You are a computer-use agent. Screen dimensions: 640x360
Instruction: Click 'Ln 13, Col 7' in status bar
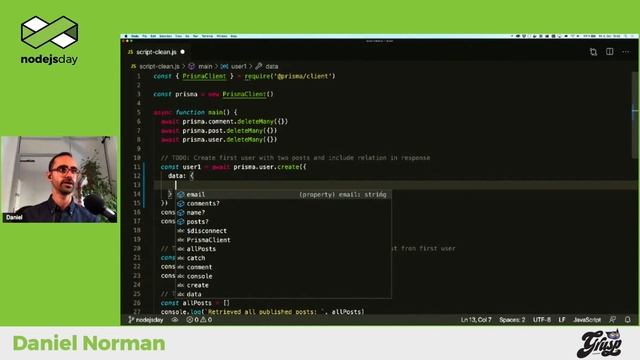(476, 320)
